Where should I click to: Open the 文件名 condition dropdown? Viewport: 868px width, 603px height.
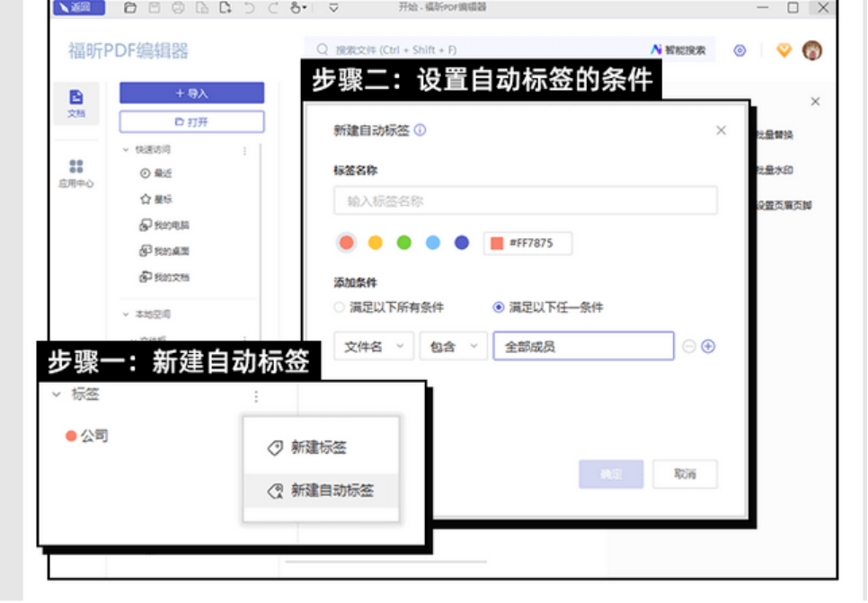(x=374, y=347)
